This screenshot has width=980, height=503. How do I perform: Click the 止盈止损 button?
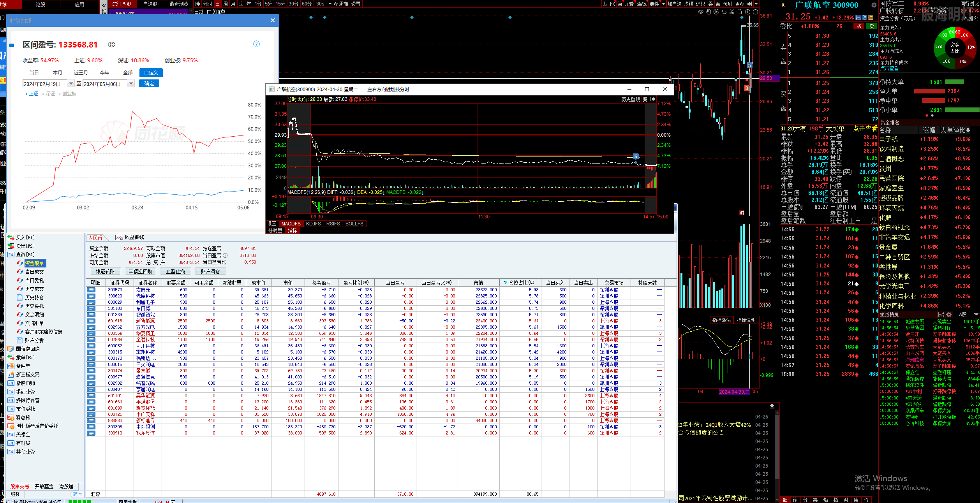tap(176, 271)
